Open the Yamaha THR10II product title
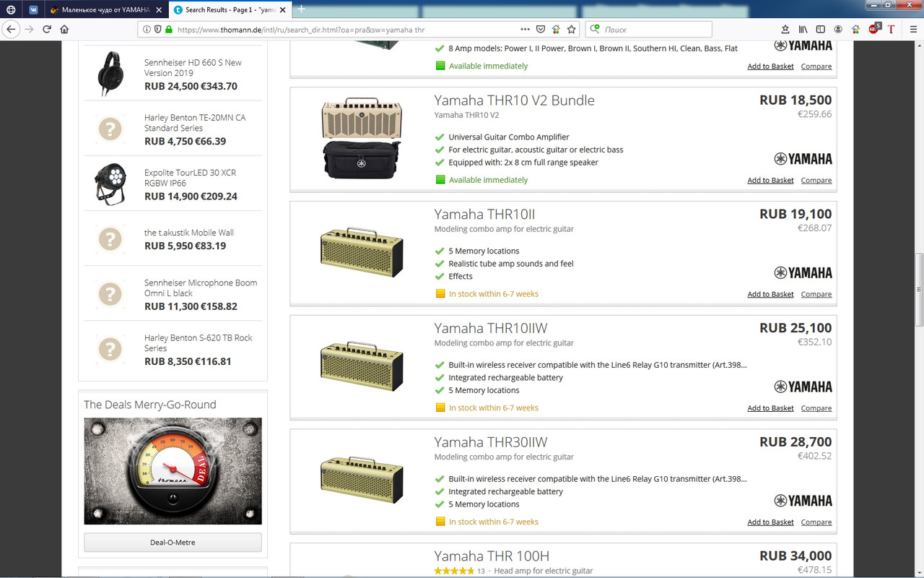The height and width of the screenshot is (578, 924). pos(484,215)
